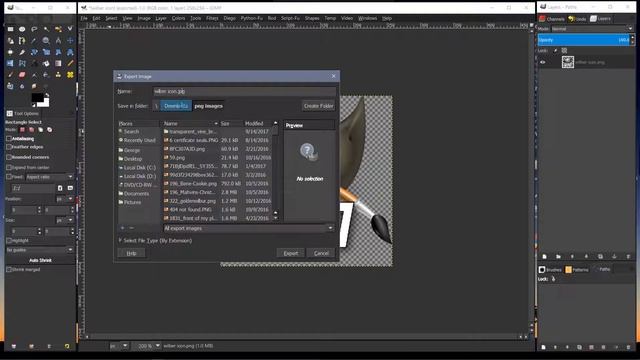Switch to the Channels tab
Viewport: 640px width, 360px height.
pos(552,19)
